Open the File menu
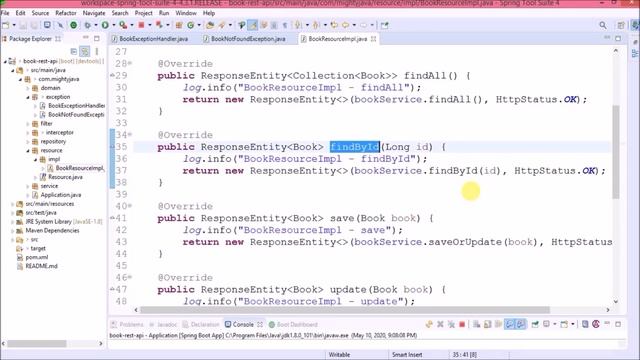Screen dimensions: 640x360 [5, 13]
